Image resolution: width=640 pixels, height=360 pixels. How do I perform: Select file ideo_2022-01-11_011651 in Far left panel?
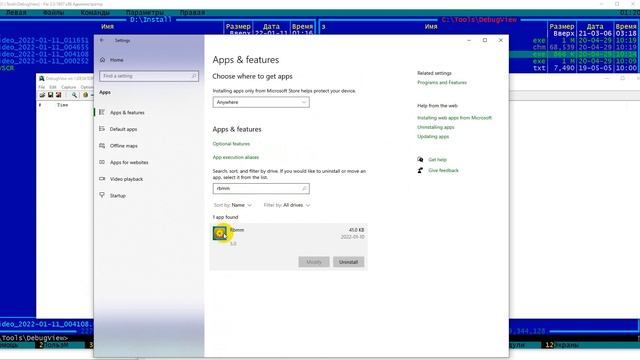point(44,40)
